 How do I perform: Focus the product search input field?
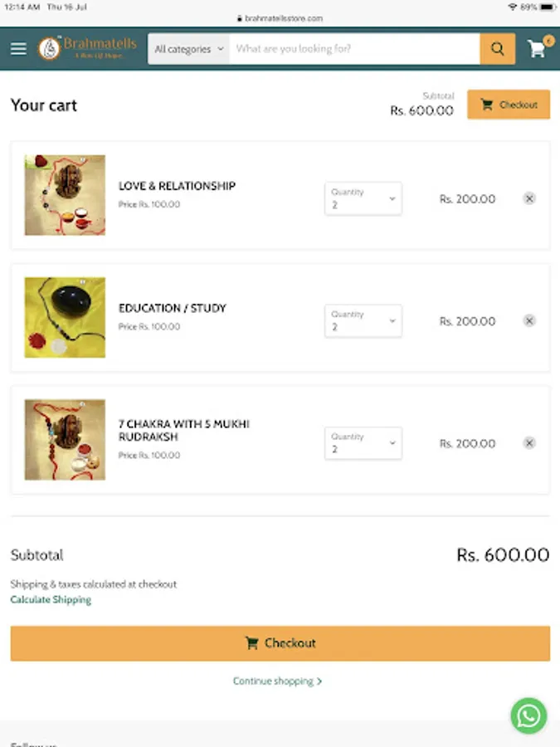(x=354, y=49)
